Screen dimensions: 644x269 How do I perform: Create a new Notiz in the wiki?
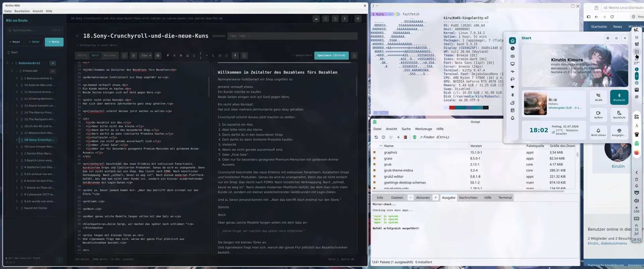(x=54, y=42)
